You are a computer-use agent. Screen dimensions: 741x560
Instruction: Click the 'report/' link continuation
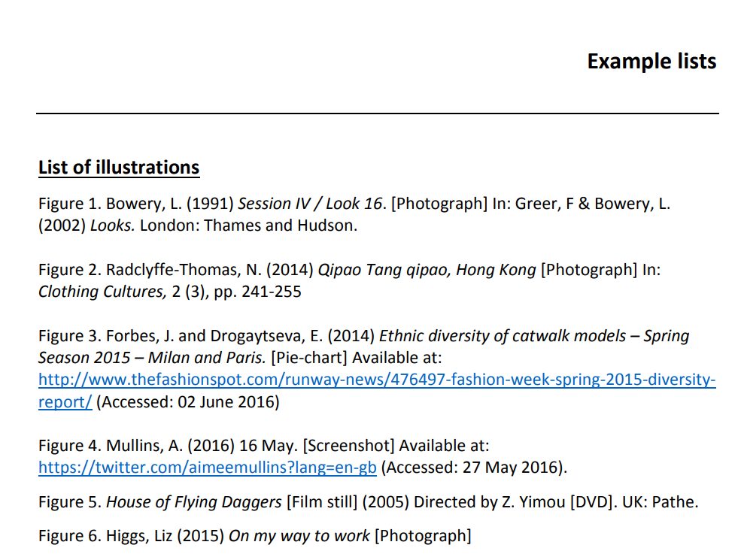pyautogui.click(x=65, y=402)
